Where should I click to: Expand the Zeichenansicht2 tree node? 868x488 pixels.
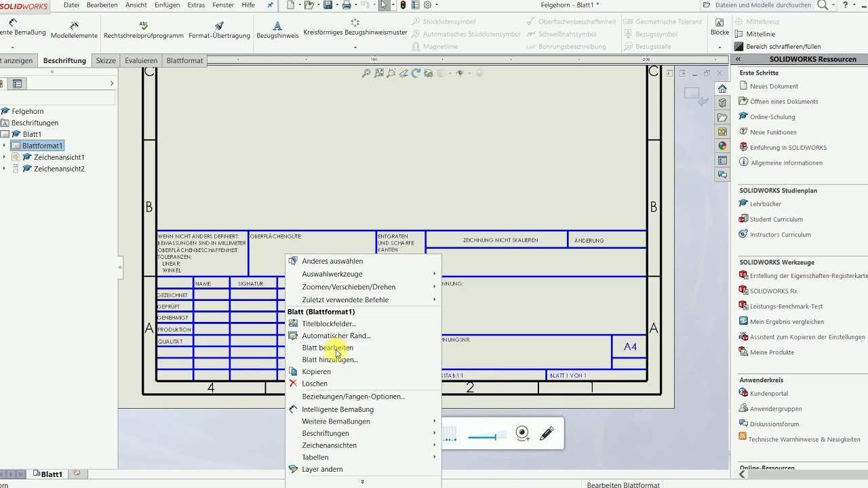tap(4, 169)
